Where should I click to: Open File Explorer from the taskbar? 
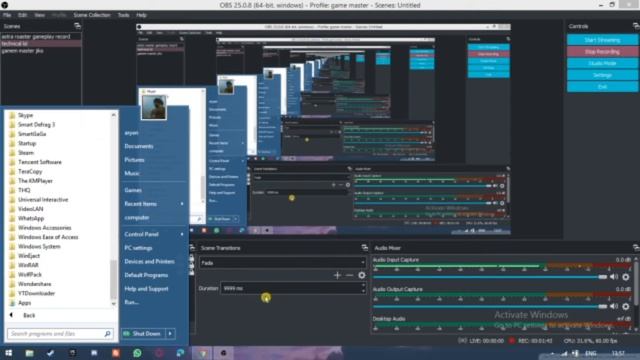29,353
